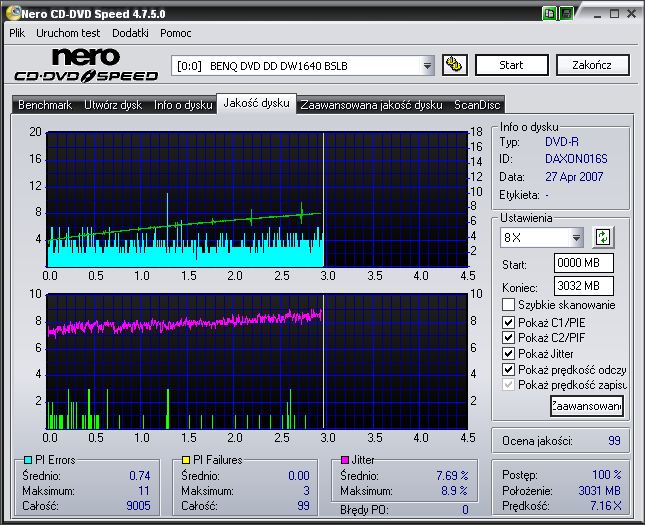Click the drive options icon next to the drive selector
Screen dimensions: 645x525
coord(455,65)
